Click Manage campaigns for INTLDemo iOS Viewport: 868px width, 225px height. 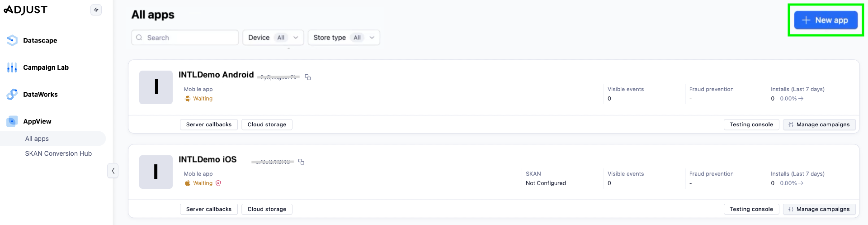(819, 209)
